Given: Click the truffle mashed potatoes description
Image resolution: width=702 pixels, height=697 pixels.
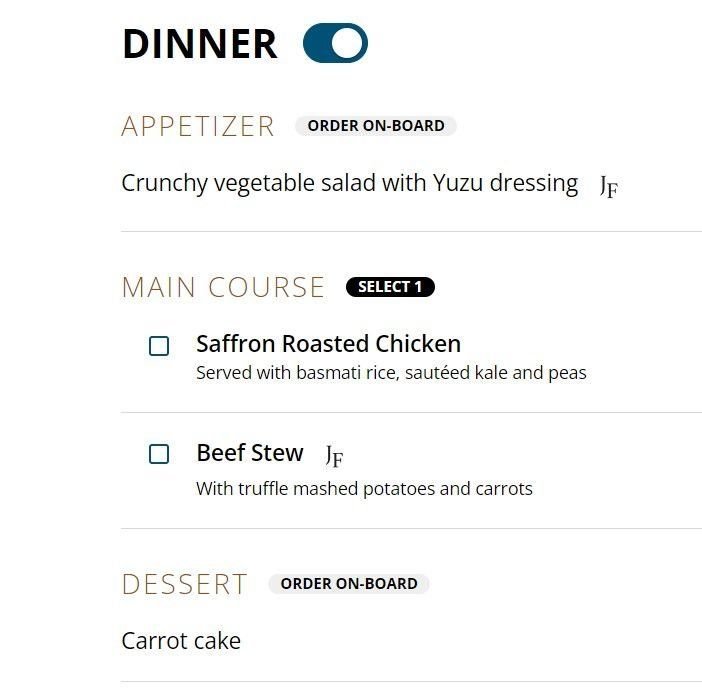Looking at the screenshot, I should click(x=364, y=489).
